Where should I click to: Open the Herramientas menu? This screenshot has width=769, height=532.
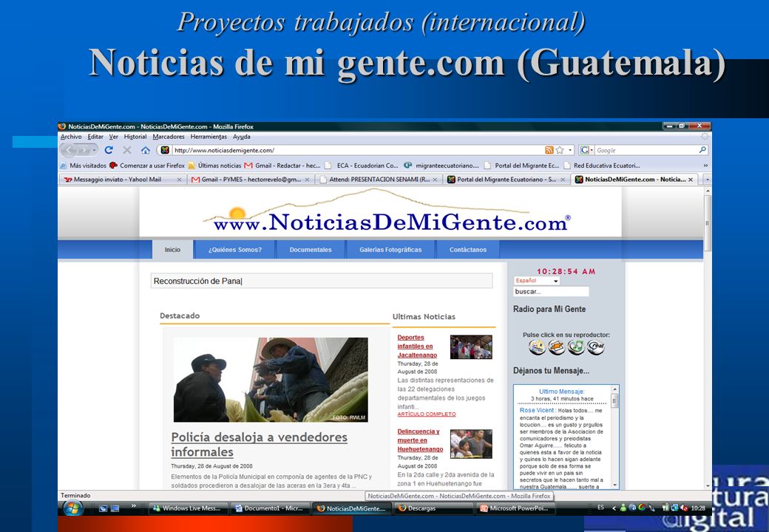click(209, 137)
